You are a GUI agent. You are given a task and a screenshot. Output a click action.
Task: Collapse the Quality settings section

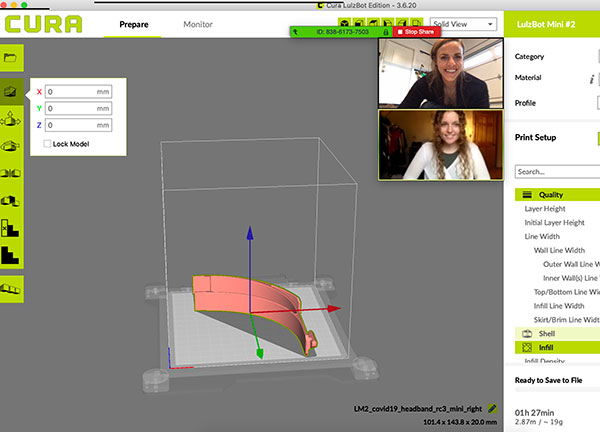(x=557, y=195)
